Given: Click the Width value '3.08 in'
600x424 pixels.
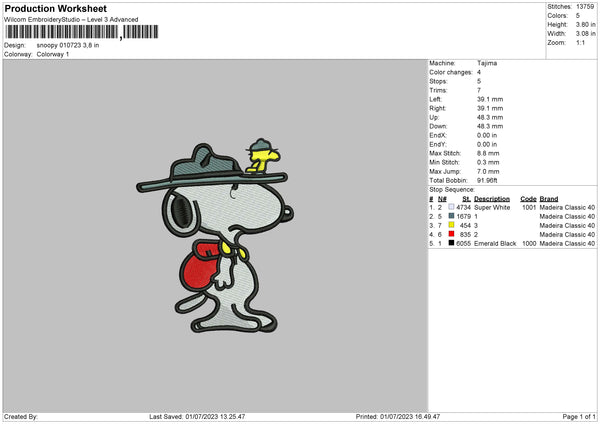Looking at the screenshot, I should pyautogui.click(x=585, y=34).
